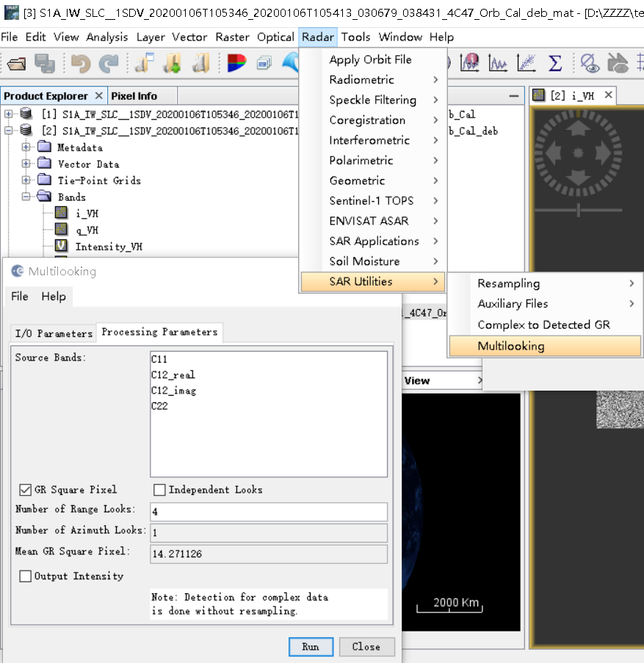Expand product [1] tree node
644x663 pixels.
point(9,114)
